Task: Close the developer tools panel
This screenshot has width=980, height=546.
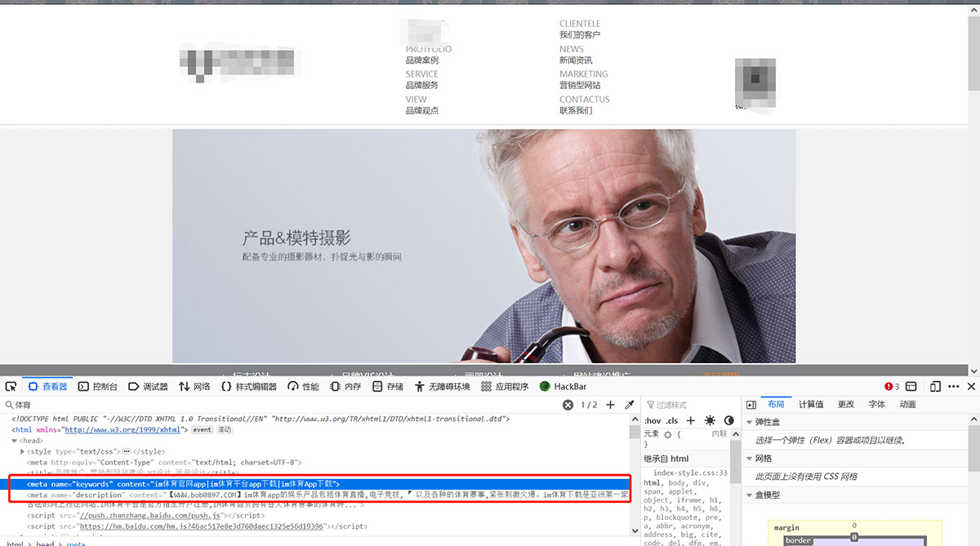Action: (x=971, y=386)
